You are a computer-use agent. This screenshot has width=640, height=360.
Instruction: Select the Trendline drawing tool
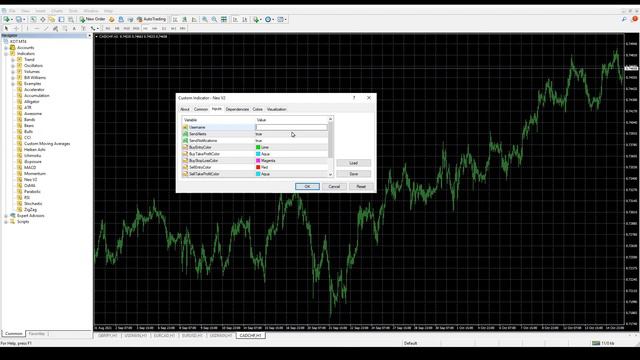46,29
